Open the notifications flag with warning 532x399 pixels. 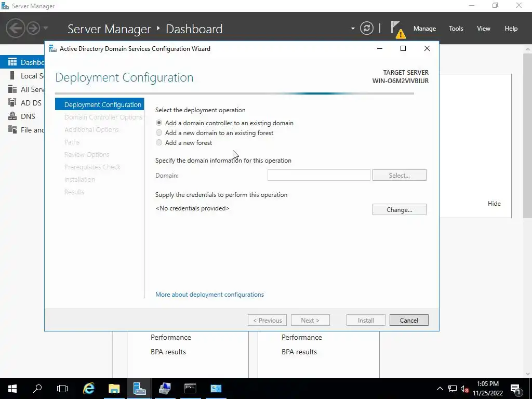point(397,29)
